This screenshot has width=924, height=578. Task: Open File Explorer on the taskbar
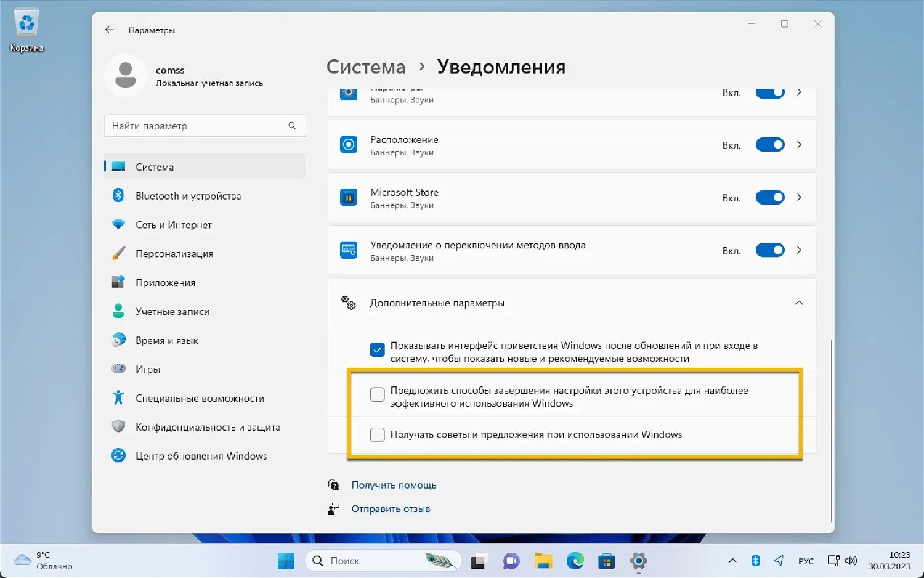543,561
